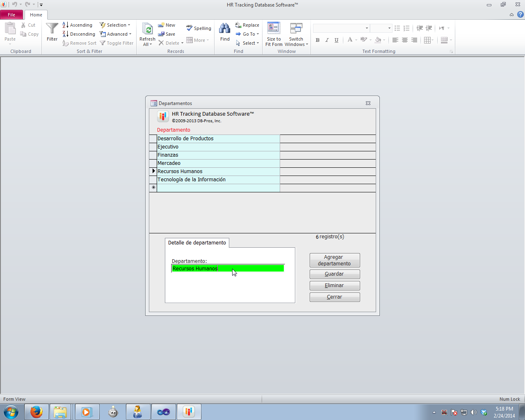525x420 pixels.
Task: Click the Eliminar button
Action: click(x=335, y=285)
